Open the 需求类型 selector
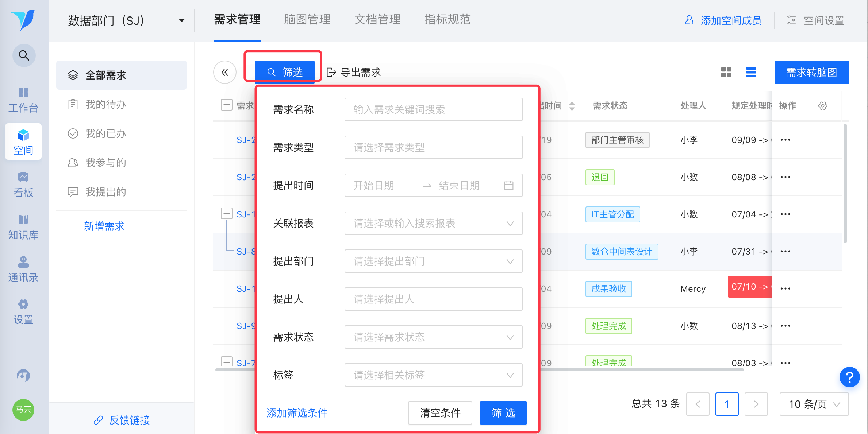Viewport: 868px width, 434px height. click(x=433, y=147)
